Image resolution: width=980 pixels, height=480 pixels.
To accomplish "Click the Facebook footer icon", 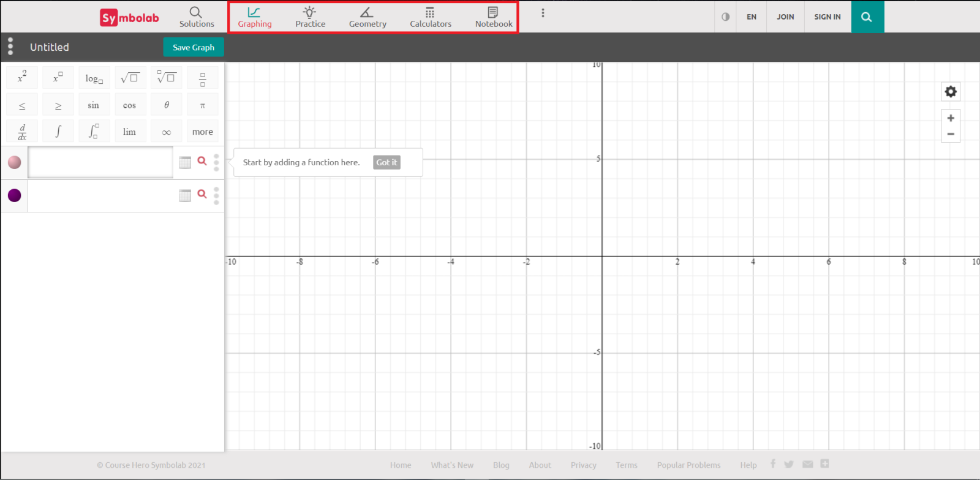I will (x=773, y=464).
